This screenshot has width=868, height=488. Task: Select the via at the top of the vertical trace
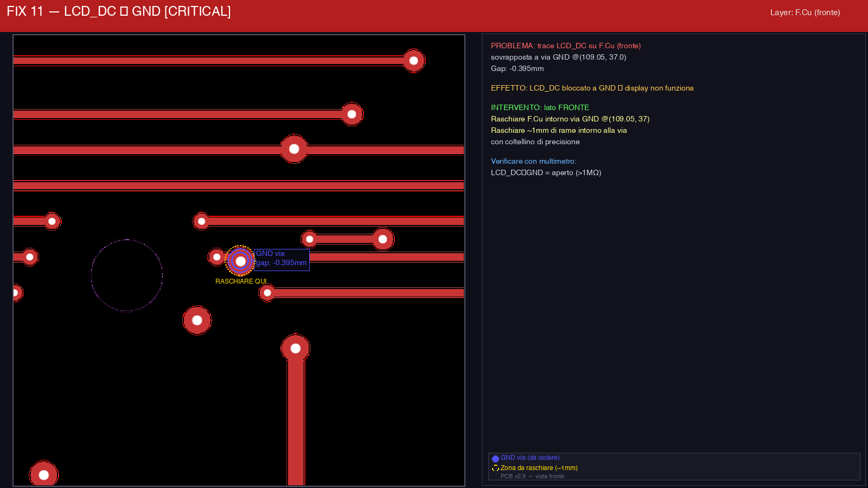tap(295, 348)
